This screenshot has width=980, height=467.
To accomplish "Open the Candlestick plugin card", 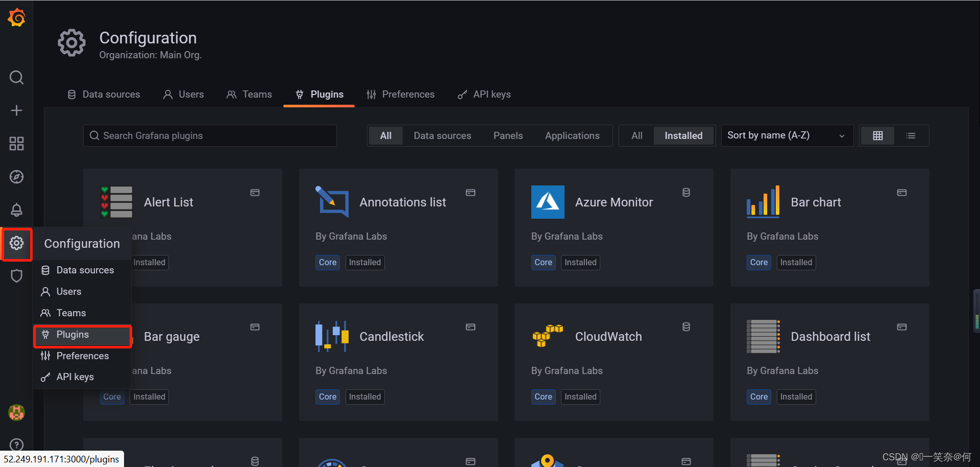I will click(398, 362).
